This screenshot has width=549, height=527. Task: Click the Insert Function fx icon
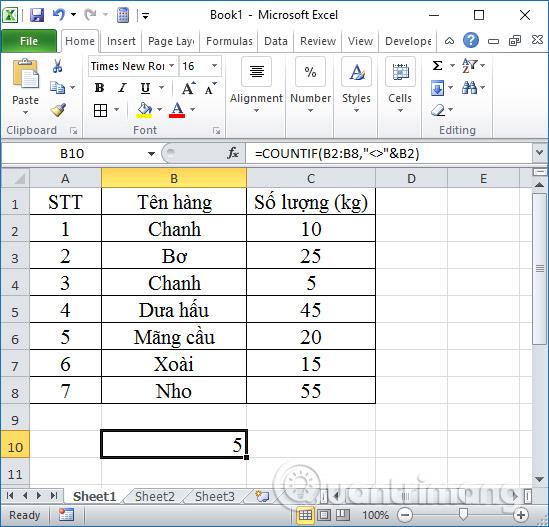click(233, 153)
